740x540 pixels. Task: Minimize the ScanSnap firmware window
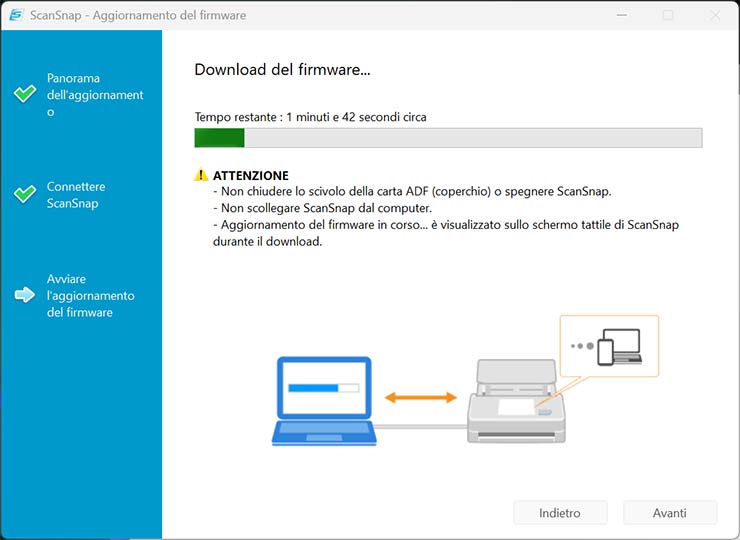[x=622, y=15]
